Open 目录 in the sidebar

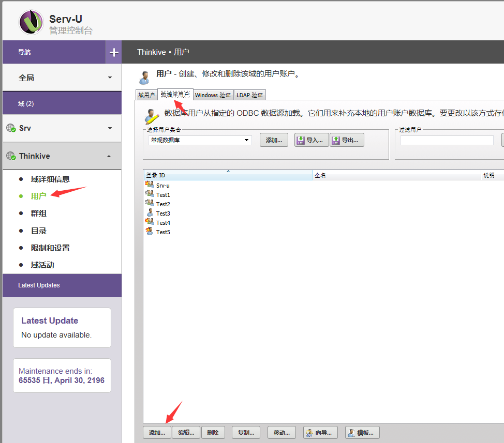point(39,231)
